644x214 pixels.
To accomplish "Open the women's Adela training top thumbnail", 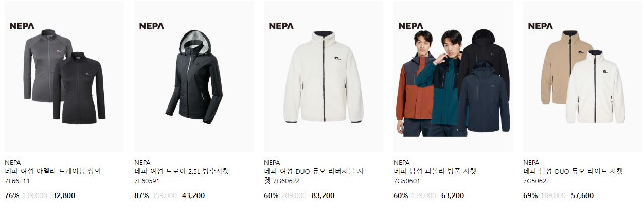I will click(64, 77).
